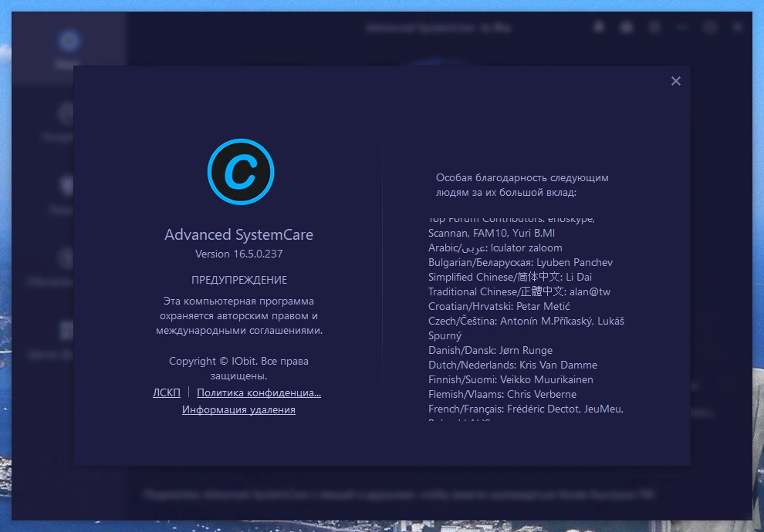Click the Scannan, FAM10, Yuri B.MI line
This screenshot has height=532, width=764.
(x=491, y=233)
